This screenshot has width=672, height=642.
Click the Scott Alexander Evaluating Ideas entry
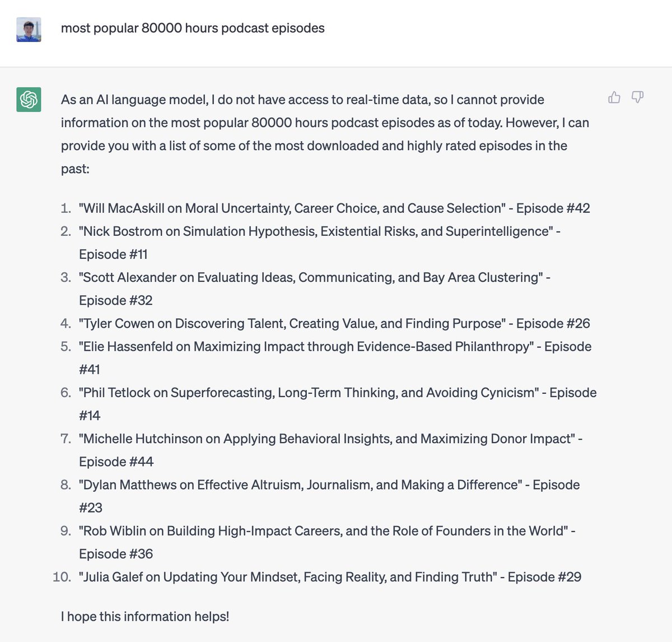coord(315,289)
